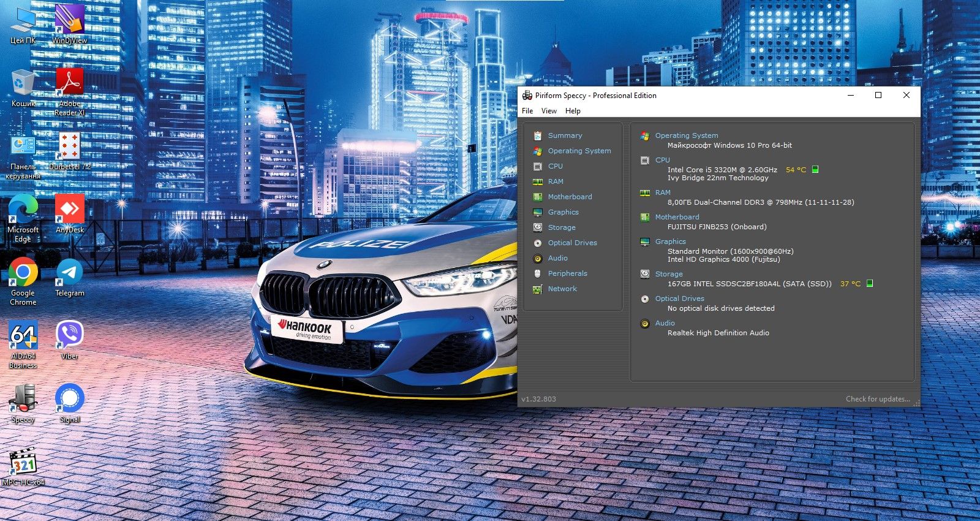Select the Durbetsel 7.2 desktop icon
Viewport: 980px width, 521px height.
pos(70,151)
